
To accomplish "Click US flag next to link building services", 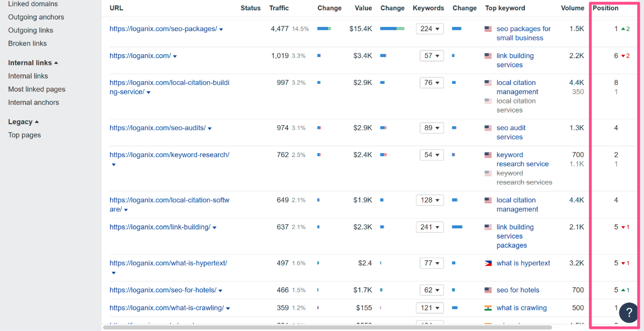I will point(488,56).
